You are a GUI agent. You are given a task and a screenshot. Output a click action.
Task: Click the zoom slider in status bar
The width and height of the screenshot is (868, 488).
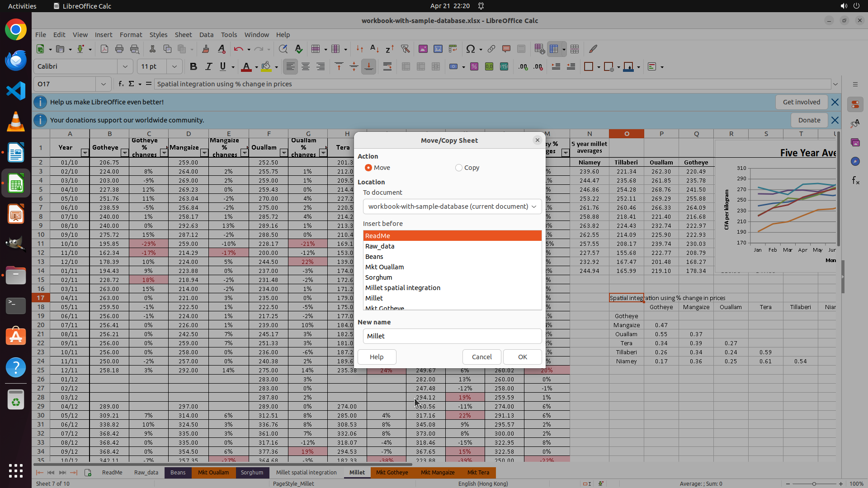click(814, 484)
